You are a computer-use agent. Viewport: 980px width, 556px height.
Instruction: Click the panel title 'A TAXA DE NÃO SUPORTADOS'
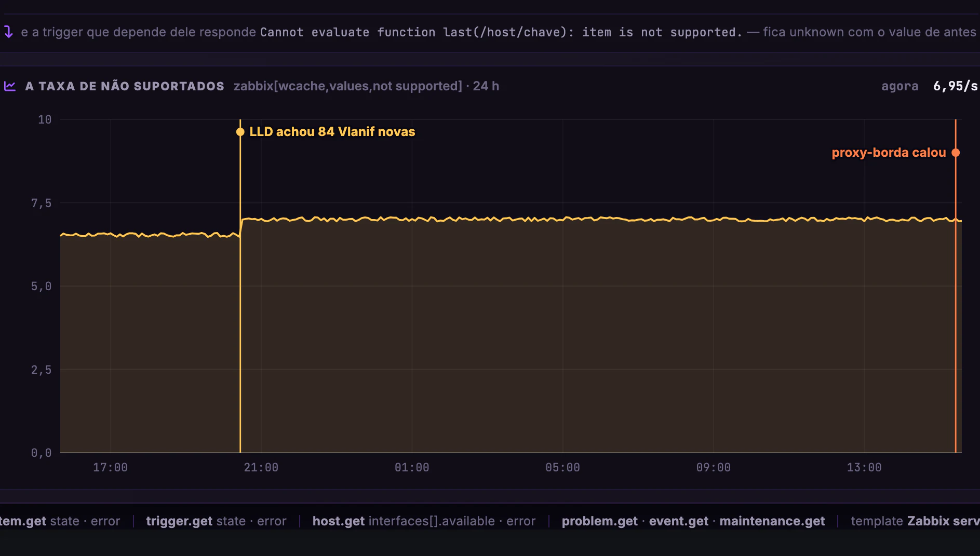pos(125,86)
